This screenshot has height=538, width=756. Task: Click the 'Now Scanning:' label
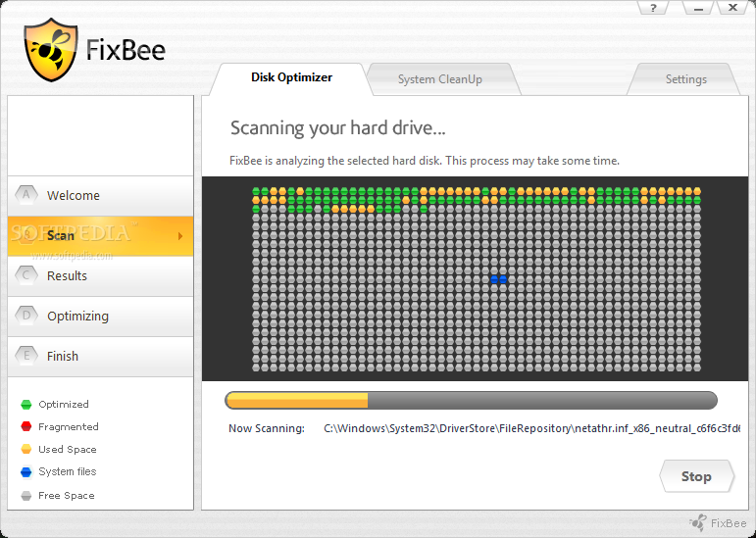pyautogui.click(x=267, y=428)
